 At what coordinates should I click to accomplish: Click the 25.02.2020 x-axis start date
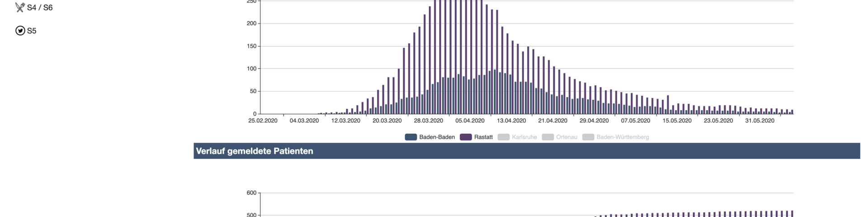click(263, 121)
